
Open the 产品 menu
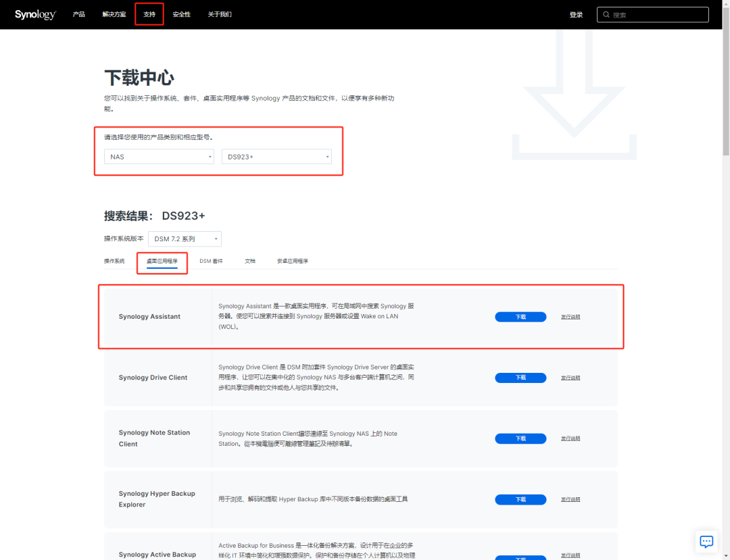[78, 14]
